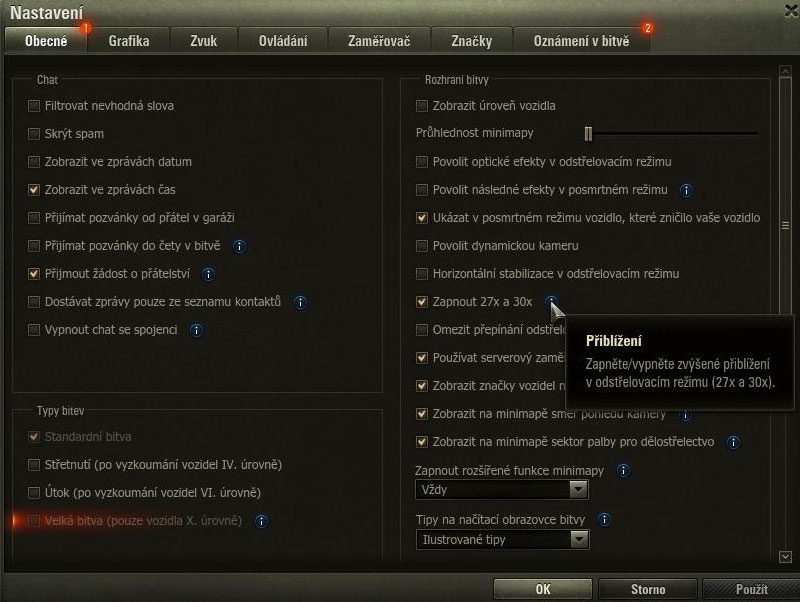800x602 pixels.
Task: Switch to the Grafika tab
Action: [x=129, y=41]
